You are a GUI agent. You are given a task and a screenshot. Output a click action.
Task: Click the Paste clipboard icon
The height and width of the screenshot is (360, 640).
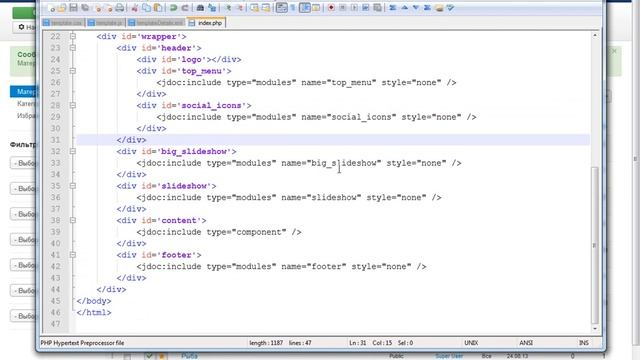point(158,8)
